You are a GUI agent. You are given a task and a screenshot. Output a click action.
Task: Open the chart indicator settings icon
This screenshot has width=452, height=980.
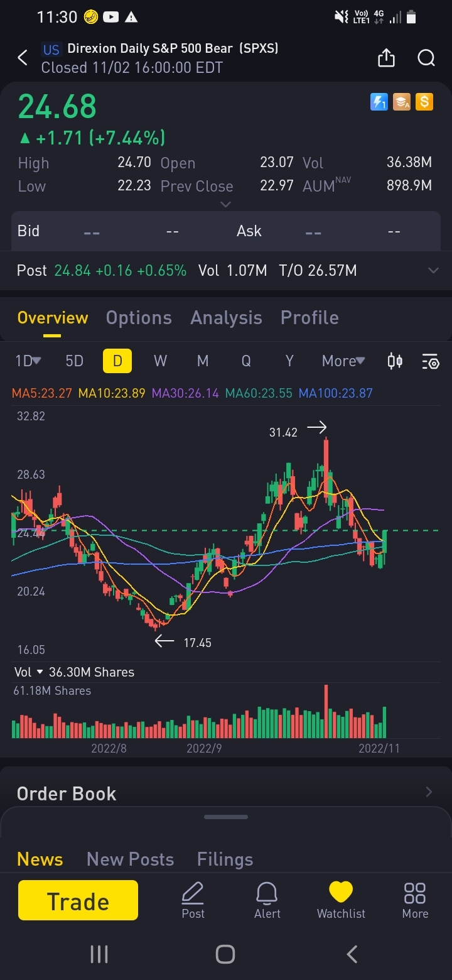pyautogui.click(x=431, y=361)
